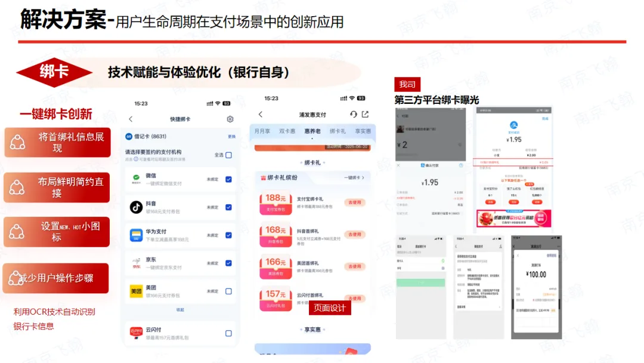Uncheck the 京东 checkbox
This screenshot has height=363, width=644.
coord(229,263)
